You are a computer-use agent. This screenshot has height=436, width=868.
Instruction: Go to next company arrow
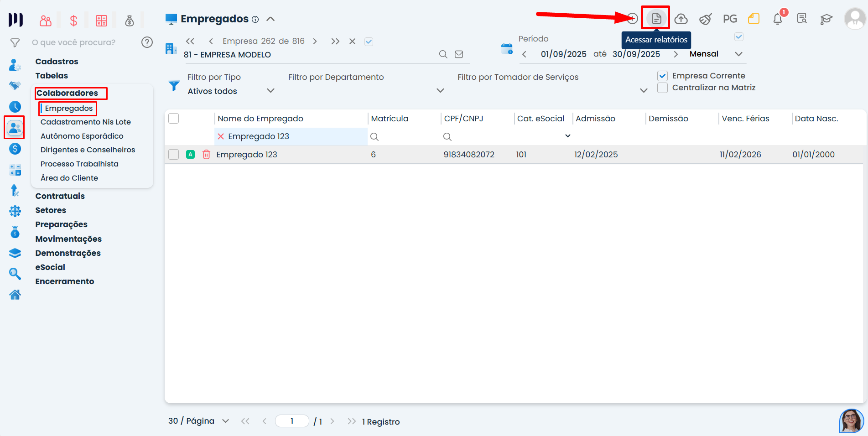click(x=315, y=42)
